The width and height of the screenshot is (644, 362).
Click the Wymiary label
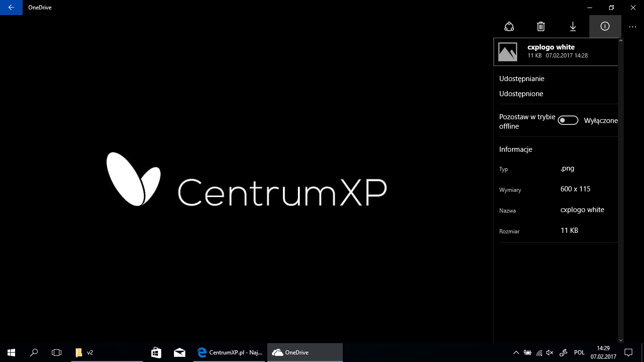click(x=510, y=190)
